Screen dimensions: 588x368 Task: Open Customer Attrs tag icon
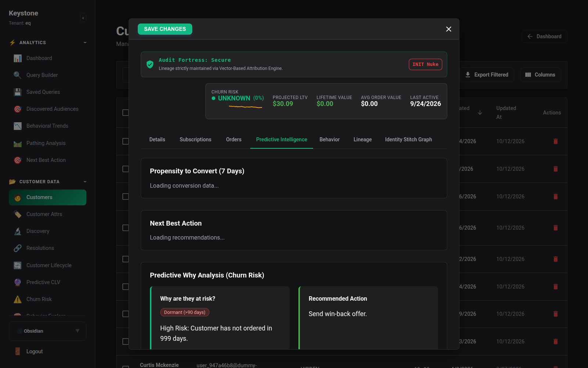(17, 214)
